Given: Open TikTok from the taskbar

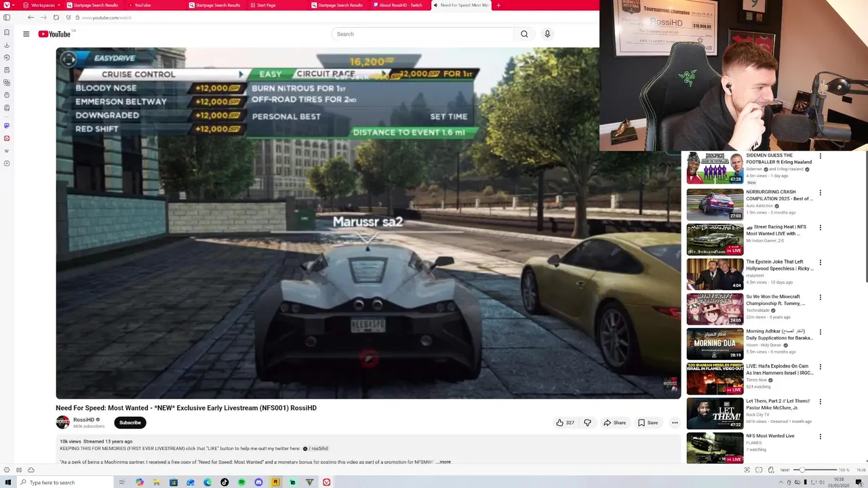Looking at the screenshot, I should pos(224,483).
